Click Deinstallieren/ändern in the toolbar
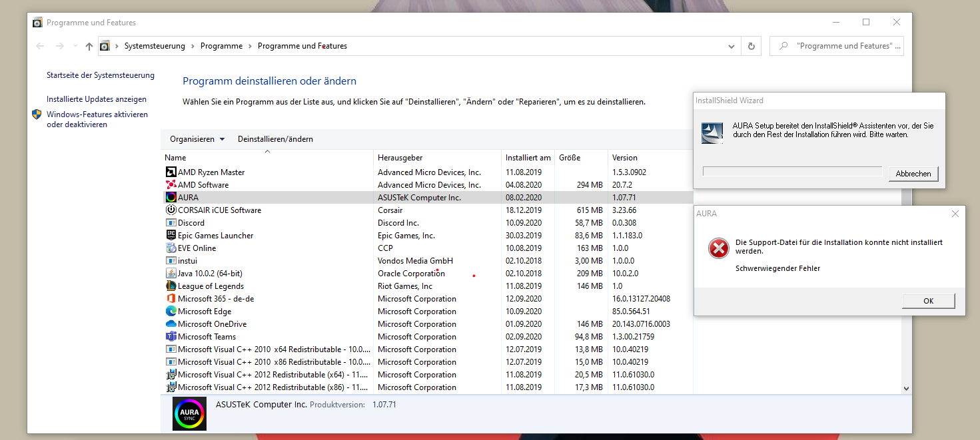980x440 pixels. pos(275,139)
